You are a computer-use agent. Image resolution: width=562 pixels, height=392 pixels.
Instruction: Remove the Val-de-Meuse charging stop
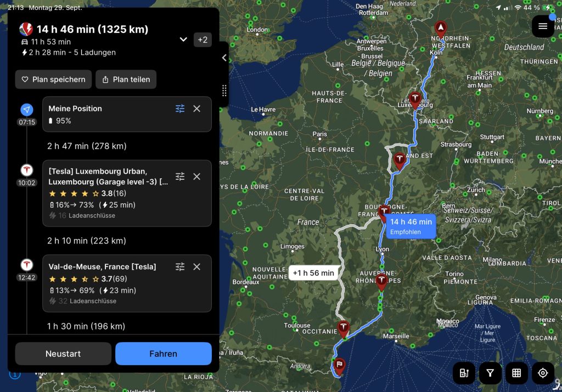coord(197,266)
